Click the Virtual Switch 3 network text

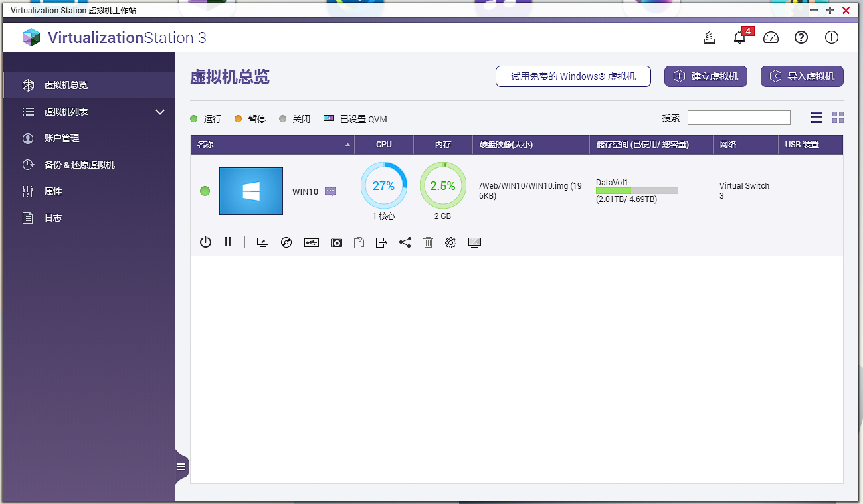point(744,191)
